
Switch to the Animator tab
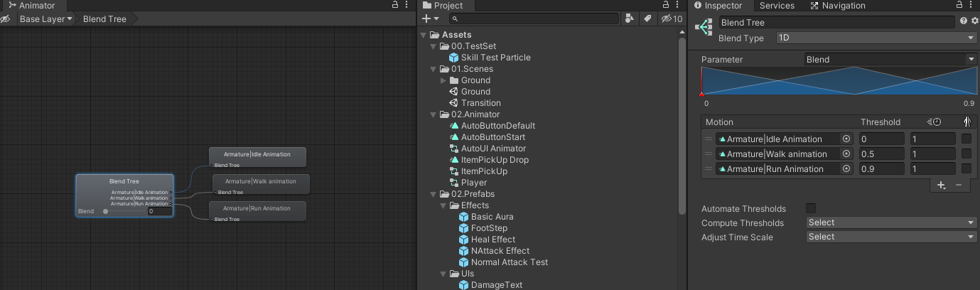coord(32,6)
